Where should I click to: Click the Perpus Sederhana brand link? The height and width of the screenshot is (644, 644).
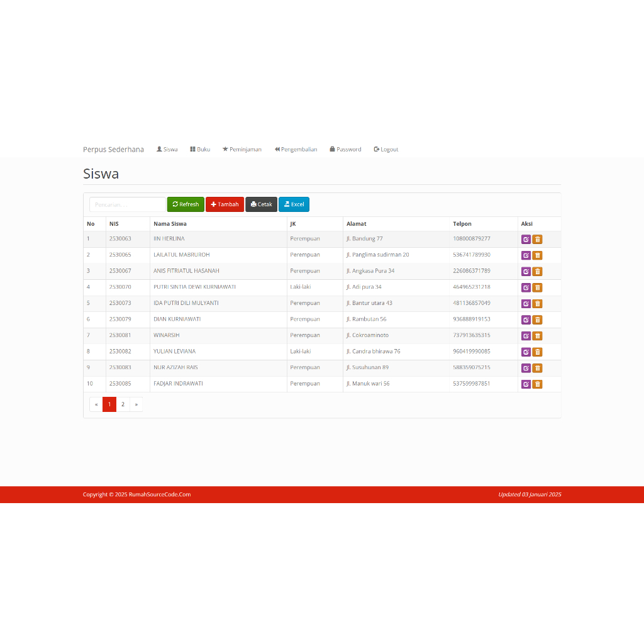(113, 150)
